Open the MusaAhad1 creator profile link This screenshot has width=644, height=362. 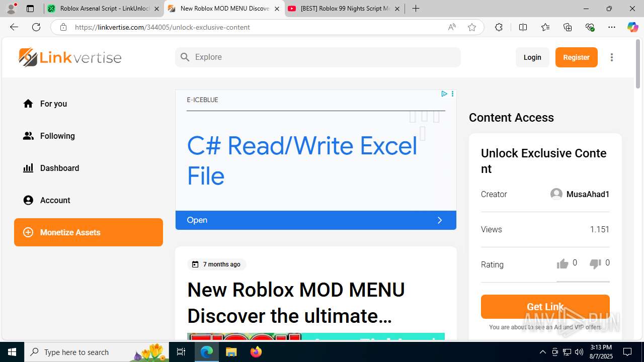[x=588, y=194]
